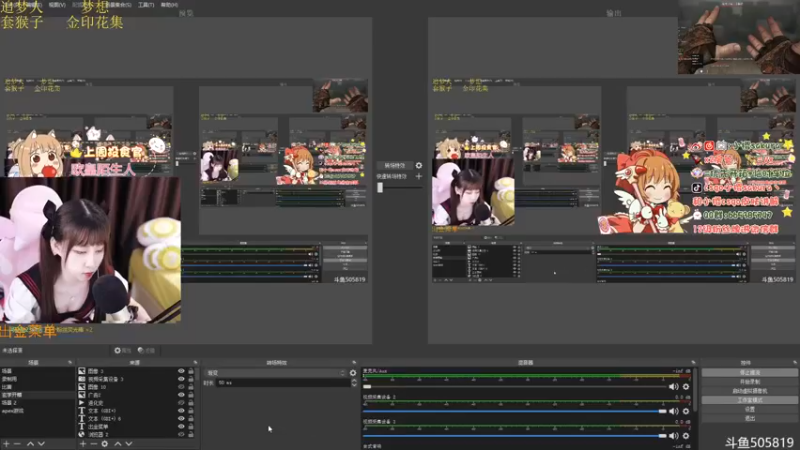Open transition properties gear beside the 渐变 dropdown
The height and width of the screenshot is (450, 800).
point(353,373)
